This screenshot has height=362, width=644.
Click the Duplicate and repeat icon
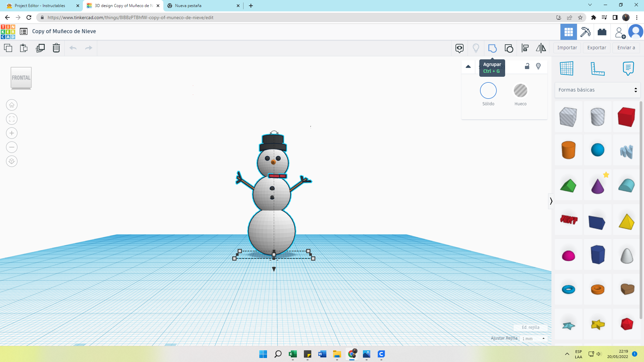(40, 48)
